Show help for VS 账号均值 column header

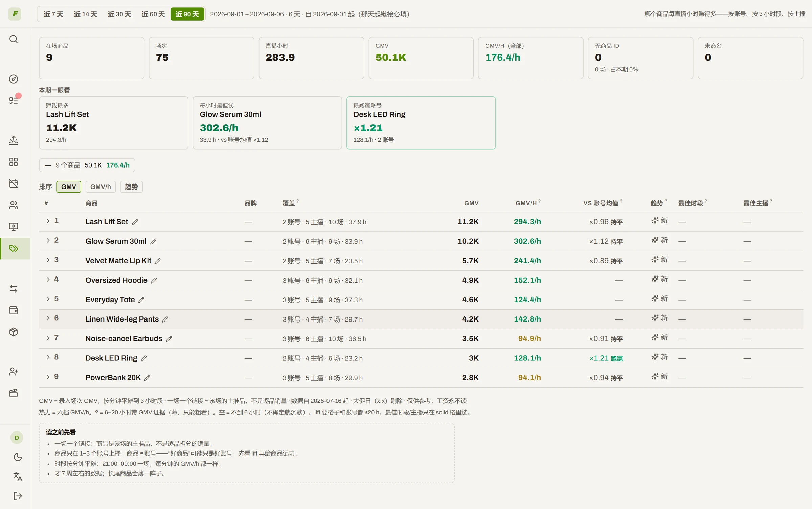tap(621, 201)
